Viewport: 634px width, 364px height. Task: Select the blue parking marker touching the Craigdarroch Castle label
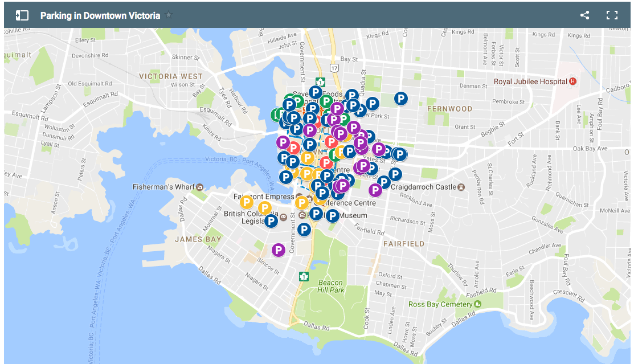tap(384, 182)
